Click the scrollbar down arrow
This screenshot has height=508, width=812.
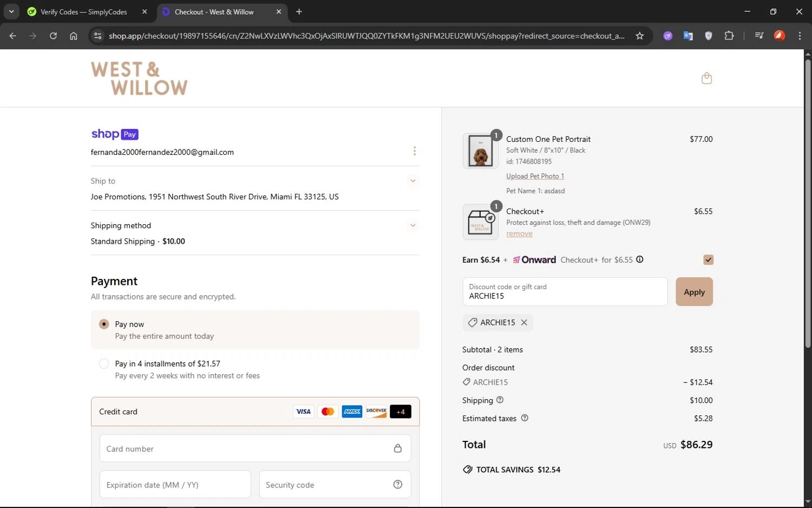(808, 502)
